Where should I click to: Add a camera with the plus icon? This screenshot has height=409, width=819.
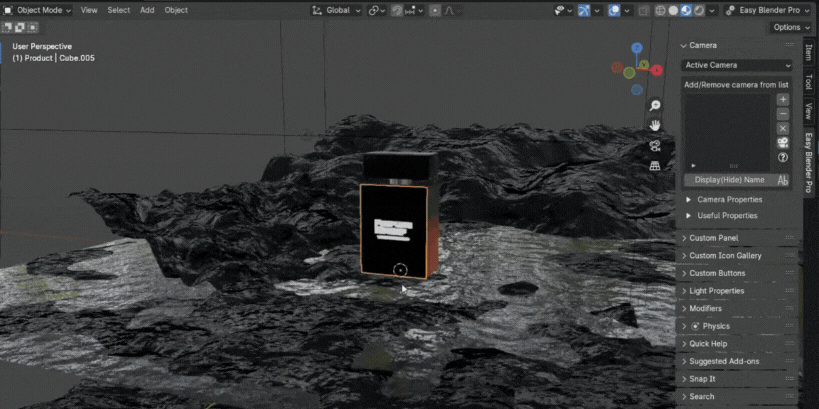(783, 100)
